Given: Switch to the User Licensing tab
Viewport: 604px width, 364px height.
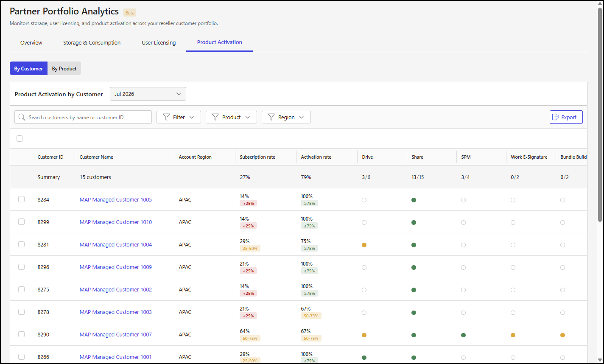Looking at the screenshot, I should point(159,42).
